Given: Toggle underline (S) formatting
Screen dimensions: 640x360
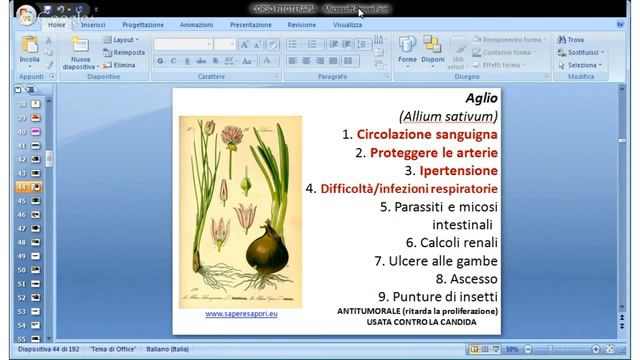Looking at the screenshot, I should click(x=187, y=61).
